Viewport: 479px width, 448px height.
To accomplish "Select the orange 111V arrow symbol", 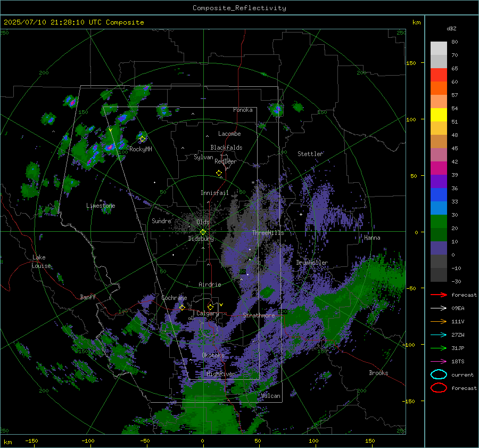I will (x=439, y=321).
